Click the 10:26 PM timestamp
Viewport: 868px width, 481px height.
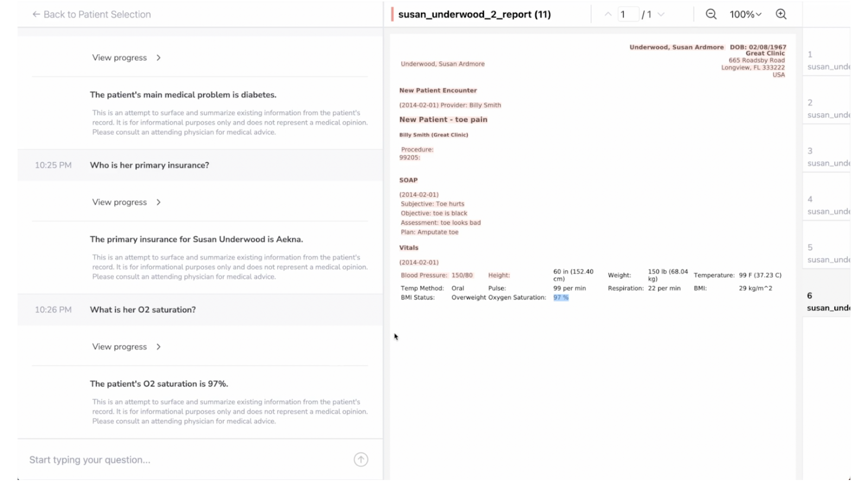click(53, 309)
